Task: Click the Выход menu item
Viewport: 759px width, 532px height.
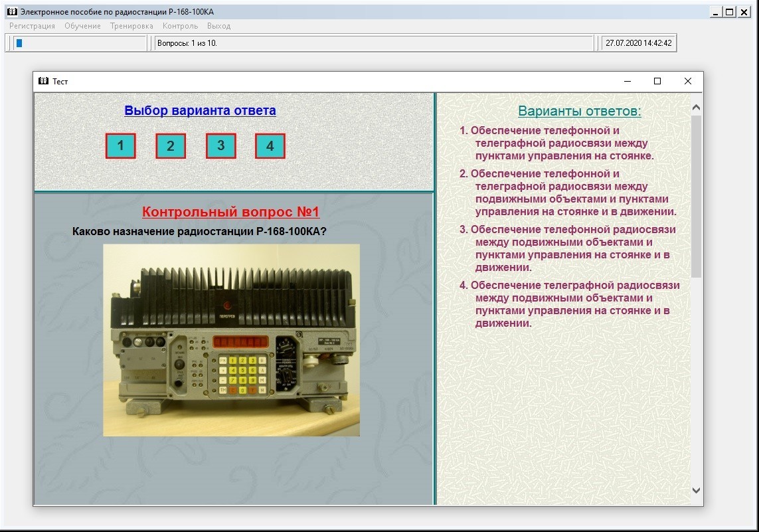Action: click(x=218, y=26)
